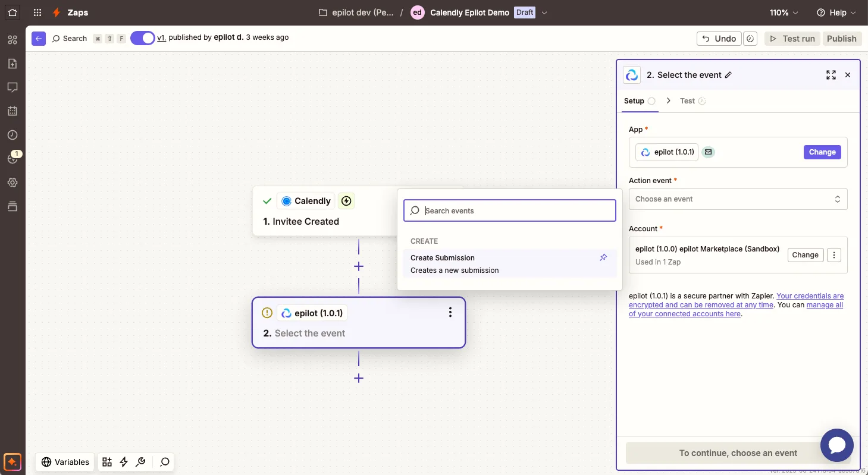
Task: Pin the Create Submission event
Action: pyautogui.click(x=603, y=257)
